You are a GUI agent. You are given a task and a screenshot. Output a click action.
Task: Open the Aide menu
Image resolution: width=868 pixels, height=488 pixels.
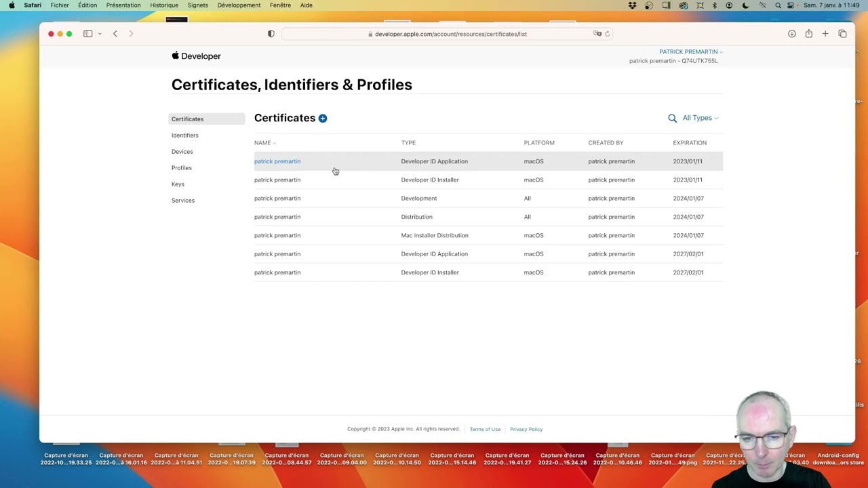pyautogui.click(x=307, y=5)
